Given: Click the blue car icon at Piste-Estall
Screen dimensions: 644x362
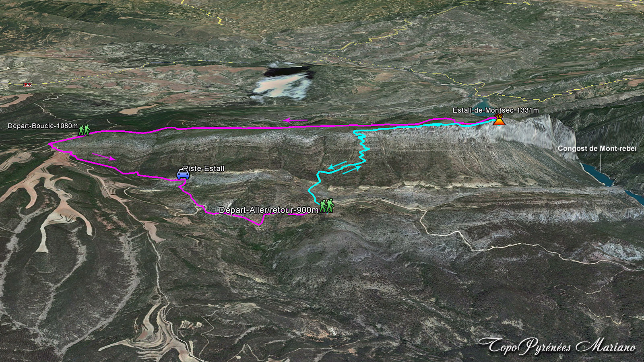Looking at the screenshot, I should click(183, 174).
